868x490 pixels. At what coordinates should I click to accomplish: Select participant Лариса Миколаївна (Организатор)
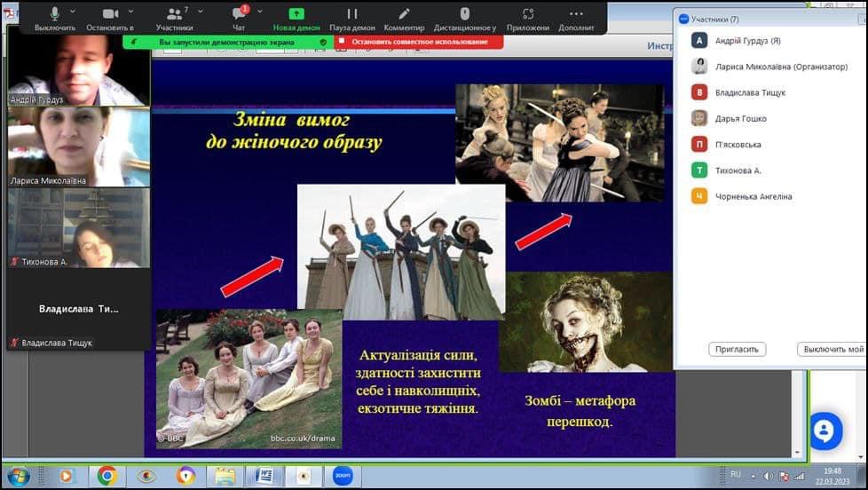pyautogui.click(x=769, y=67)
